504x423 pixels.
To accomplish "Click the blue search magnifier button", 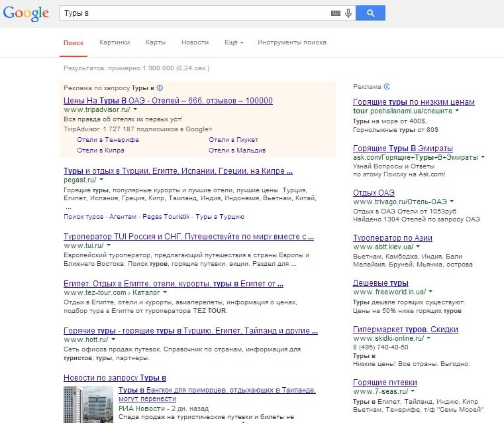I will (370, 13).
